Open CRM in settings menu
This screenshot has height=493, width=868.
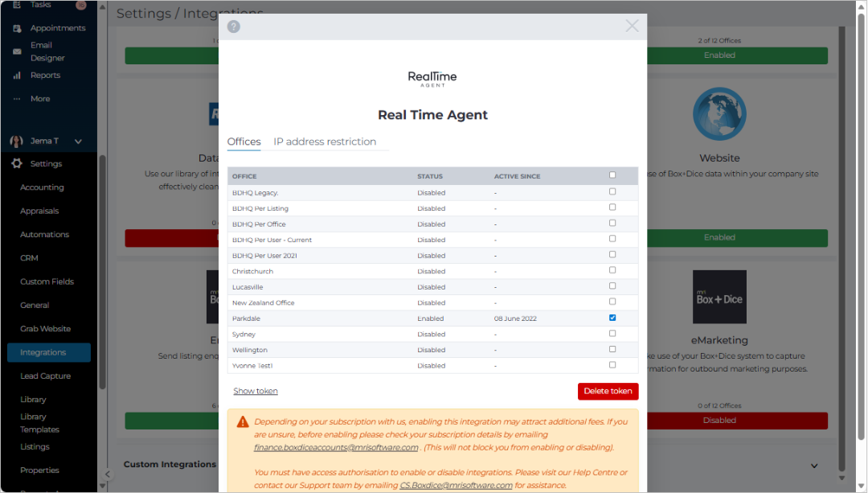point(30,258)
